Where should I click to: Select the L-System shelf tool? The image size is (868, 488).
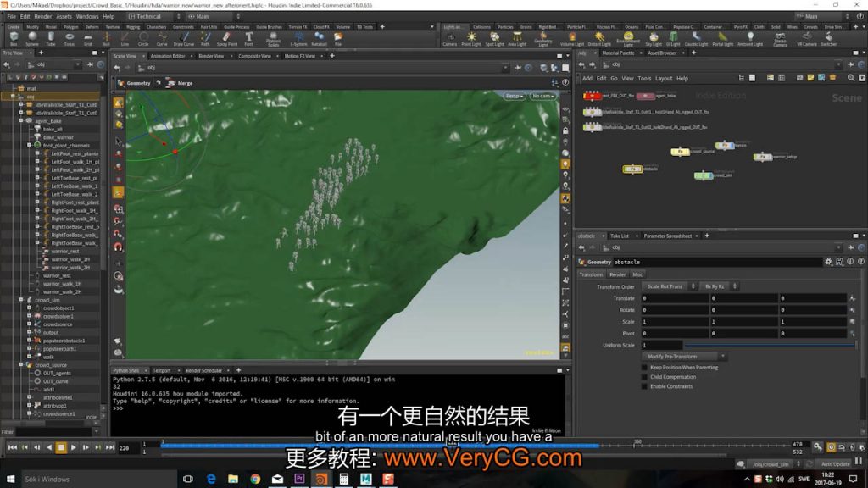coord(298,39)
